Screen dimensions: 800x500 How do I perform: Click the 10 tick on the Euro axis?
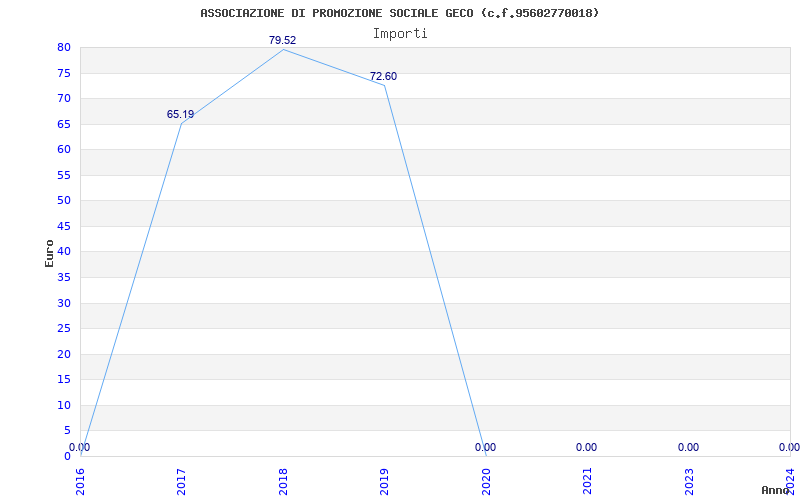[x=64, y=405]
